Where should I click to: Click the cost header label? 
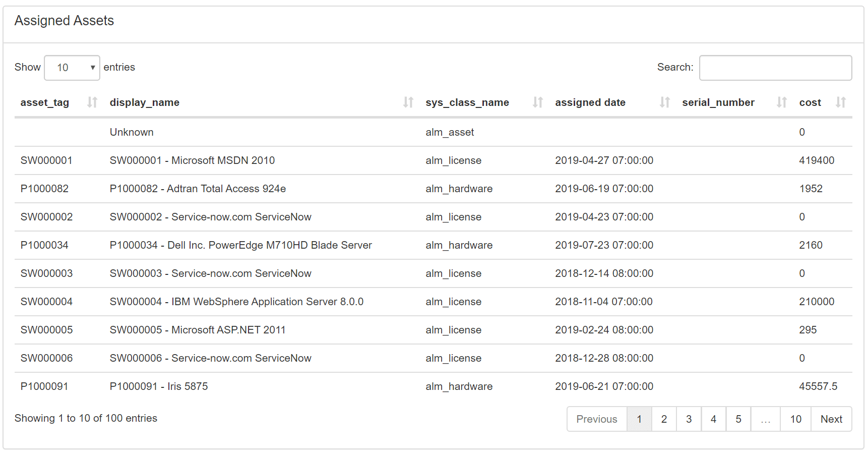[810, 102]
